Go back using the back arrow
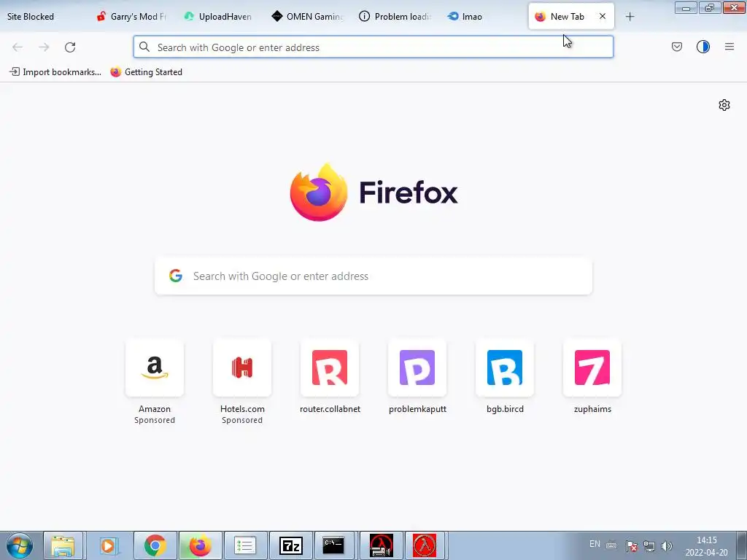Screen dimensions: 747x560 (x=18, y=47)
